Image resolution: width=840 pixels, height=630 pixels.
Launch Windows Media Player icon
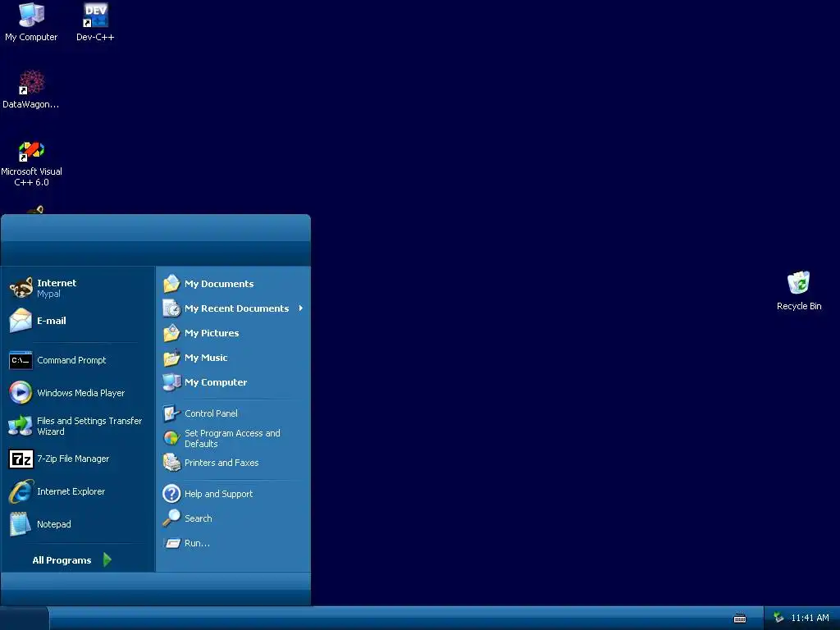tap(21, 393)
